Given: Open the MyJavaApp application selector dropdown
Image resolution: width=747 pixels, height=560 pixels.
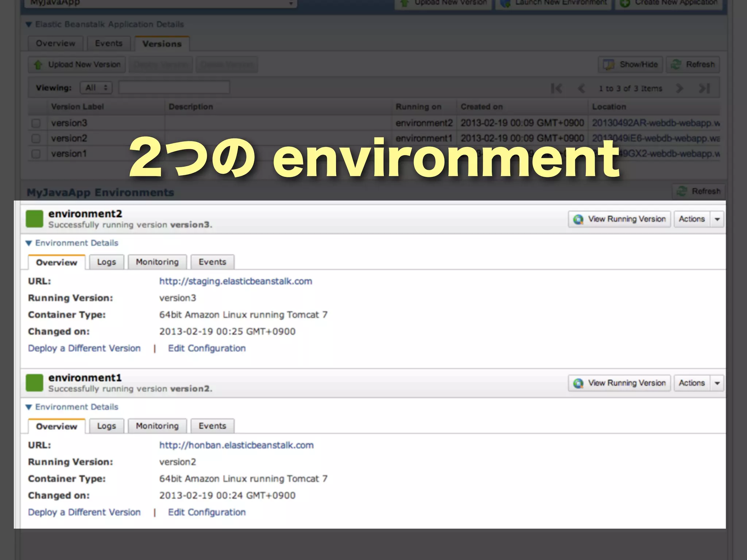Looking at the screenshot, I should tap(160, 3).
